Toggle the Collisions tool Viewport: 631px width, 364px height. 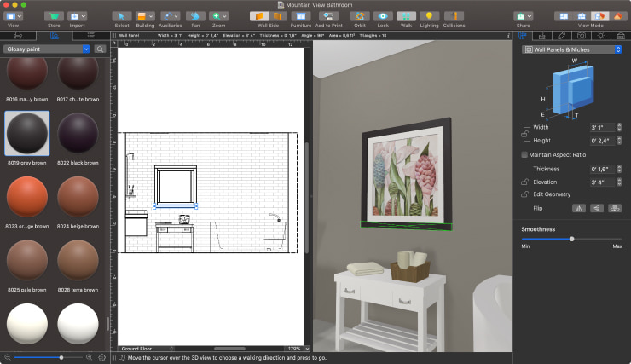454,16
